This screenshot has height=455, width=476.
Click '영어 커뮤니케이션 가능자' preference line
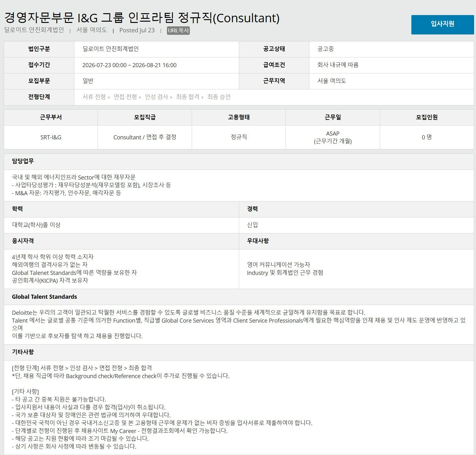[x=278, y=265]
